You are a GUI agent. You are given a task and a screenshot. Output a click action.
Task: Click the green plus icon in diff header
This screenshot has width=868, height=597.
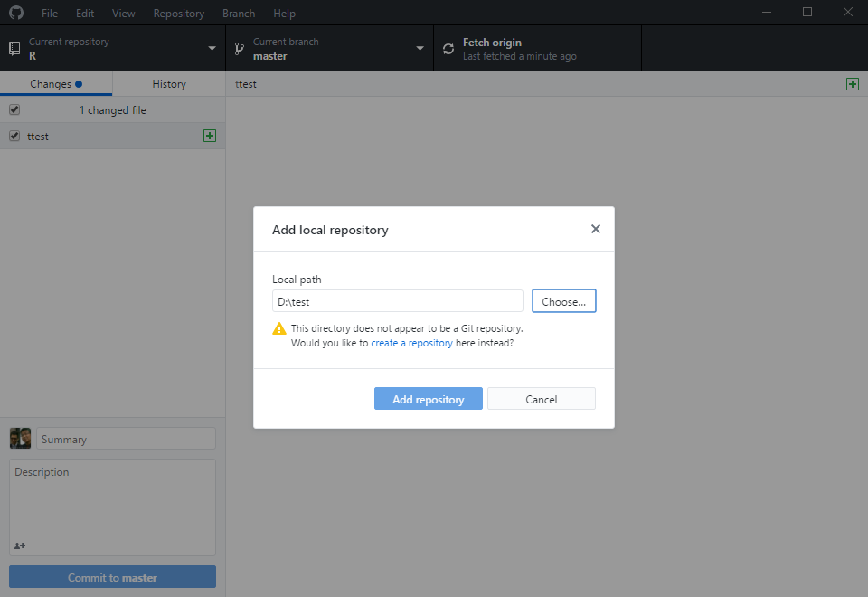852,83
